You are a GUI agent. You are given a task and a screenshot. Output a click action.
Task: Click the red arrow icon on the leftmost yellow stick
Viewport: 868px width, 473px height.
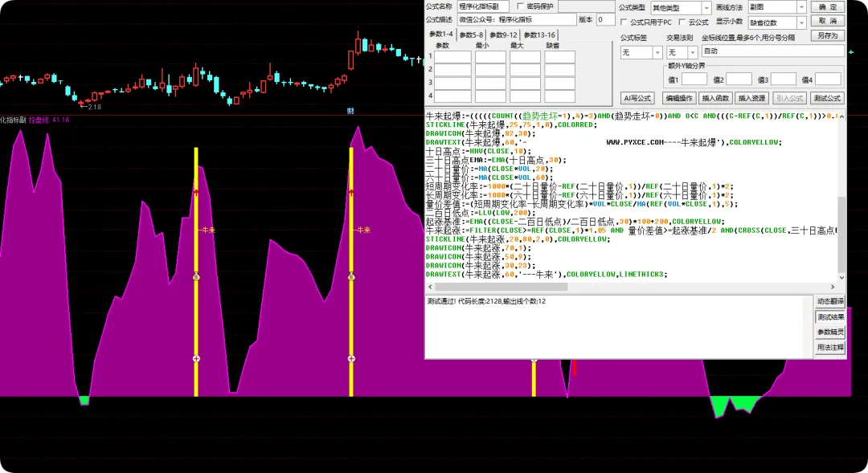[x=196, y=192]
